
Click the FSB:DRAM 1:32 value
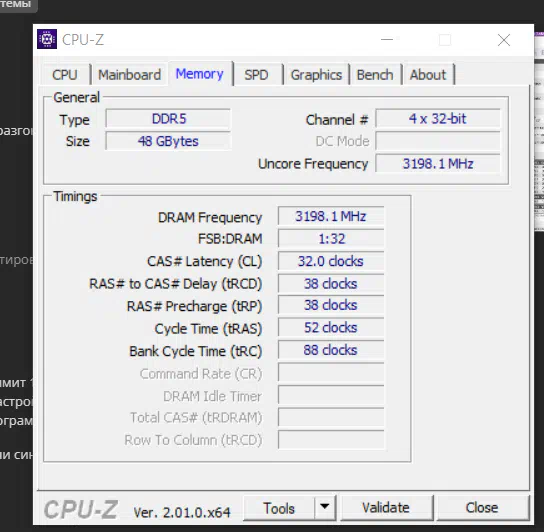pyautogui.click(x=331, y=239)
